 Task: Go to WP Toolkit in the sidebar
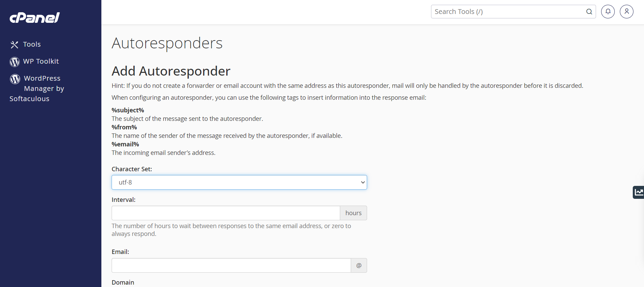tap(40, 61)
